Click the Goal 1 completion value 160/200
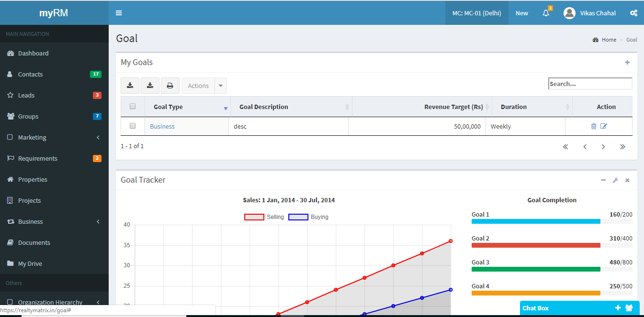 (621, 214)
